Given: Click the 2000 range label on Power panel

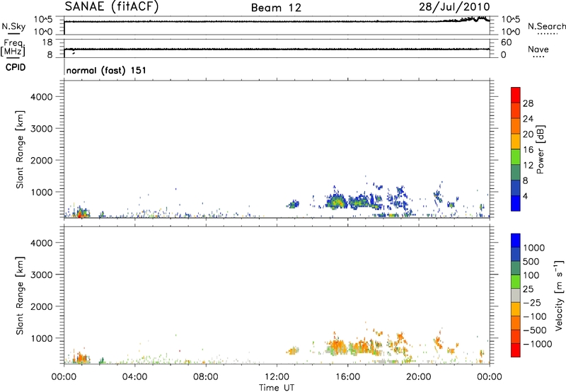Looking at the screenshot, I should 42,160.
